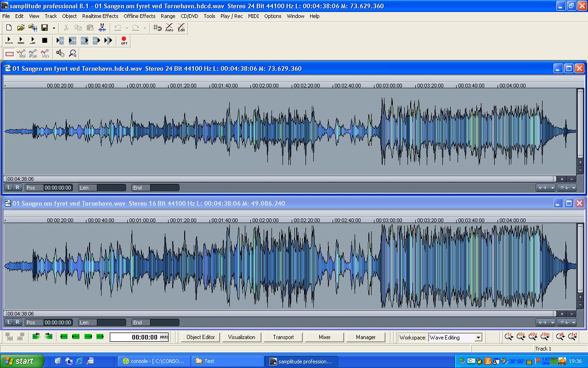Viewport: 588px width, 368px height.
Task: Open the Offline Effects menu
Action: click(x=139, y=16)
